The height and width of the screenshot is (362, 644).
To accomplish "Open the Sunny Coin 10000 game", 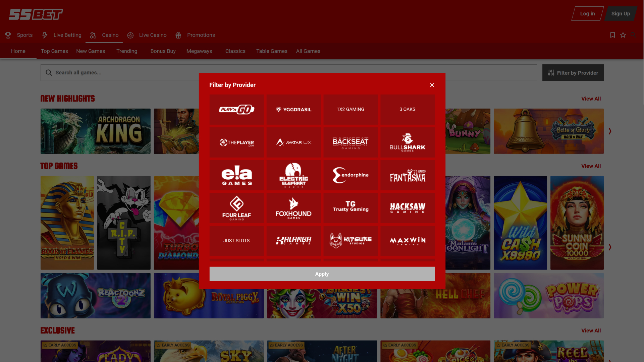I will pos(577,223).
